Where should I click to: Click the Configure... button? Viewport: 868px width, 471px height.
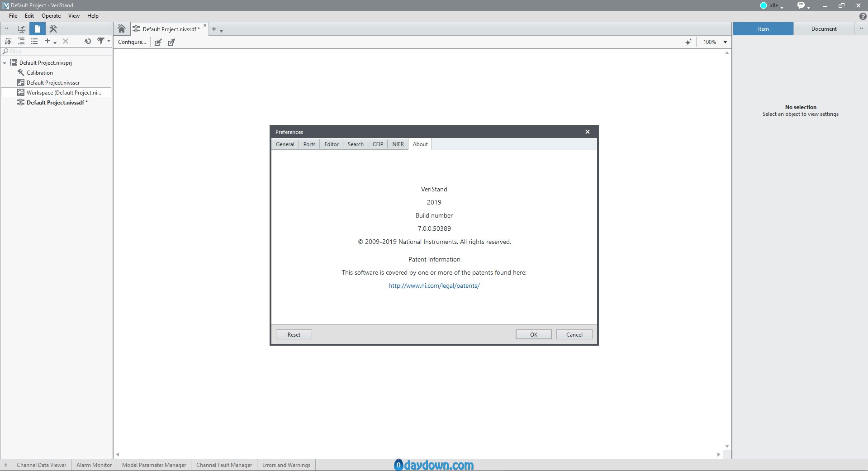(x=132, y=42)
